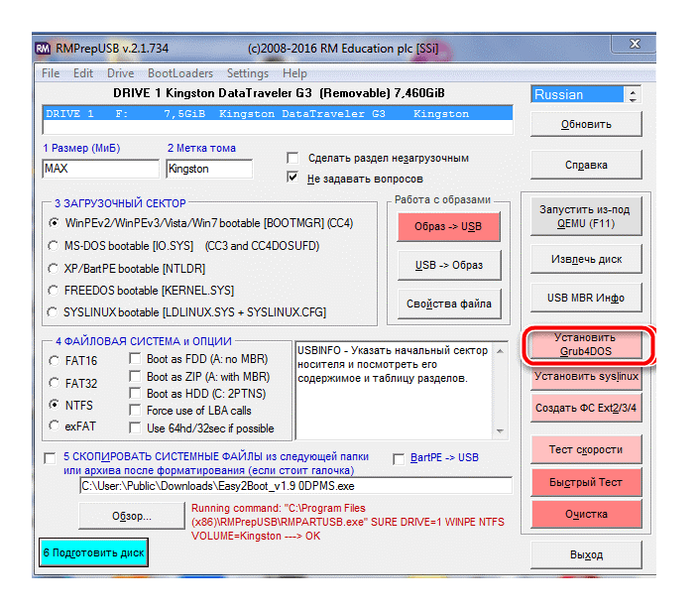700x610 pixels.
Task: Click the Установить syslinux button
Action: tap(586, 377)
